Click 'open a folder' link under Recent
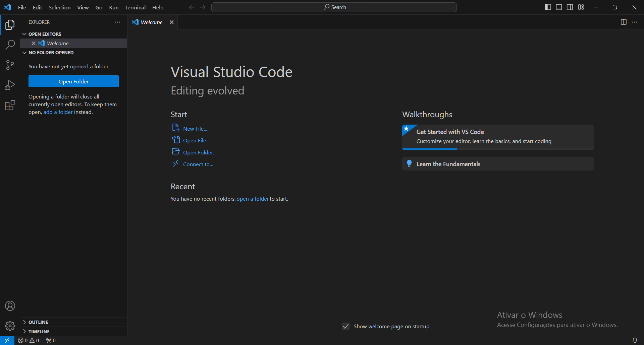This screenshot has height=345, width=644. 253,199
